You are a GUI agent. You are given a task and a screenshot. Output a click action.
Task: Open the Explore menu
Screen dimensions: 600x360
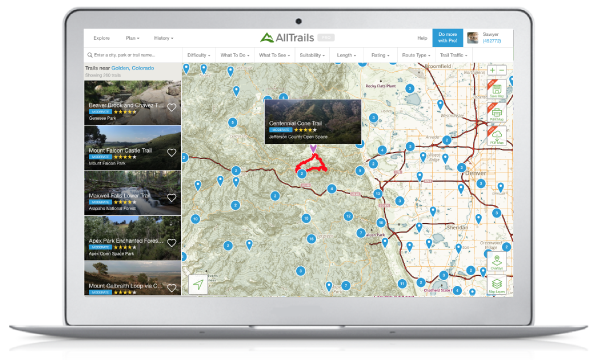[101, 38]
